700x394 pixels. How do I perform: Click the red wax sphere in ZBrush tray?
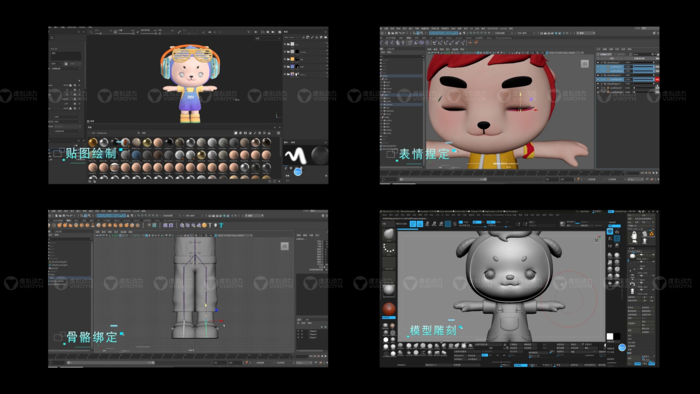point(389,309)
